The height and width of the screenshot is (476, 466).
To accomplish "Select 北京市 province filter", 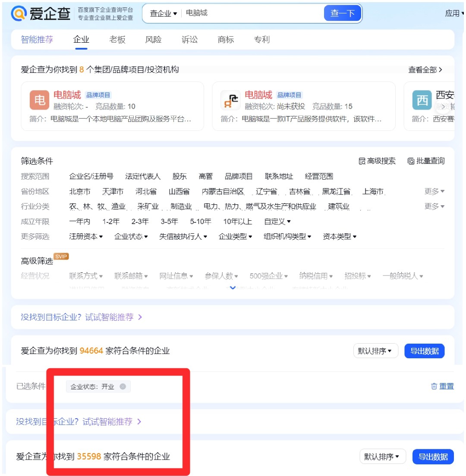I will click(x=80, y=191).
